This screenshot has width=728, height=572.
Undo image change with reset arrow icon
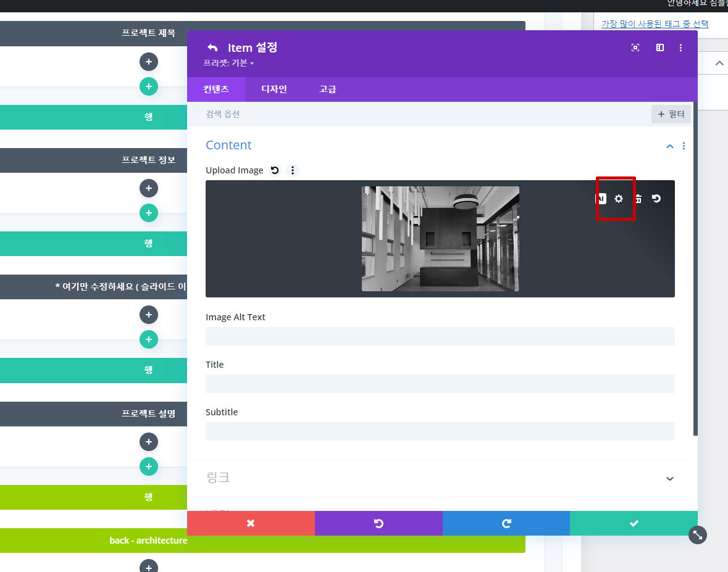(x=656, y=199)
